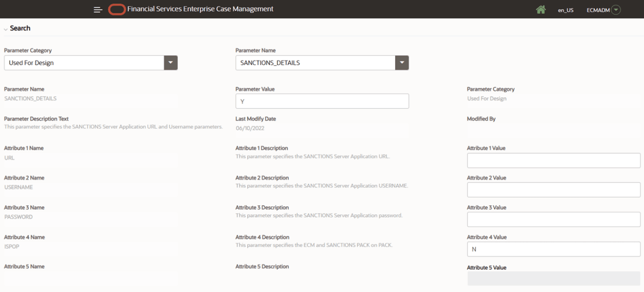The image size is (644, 292).
Task: Select the Attribute 1 Value input box
Action: (554, 160)
